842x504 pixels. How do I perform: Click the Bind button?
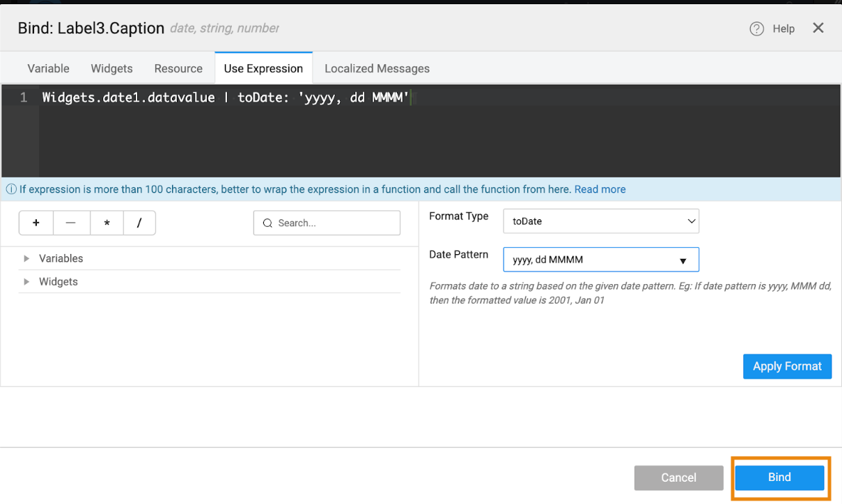pyautogui.click(x=779, y=478)
